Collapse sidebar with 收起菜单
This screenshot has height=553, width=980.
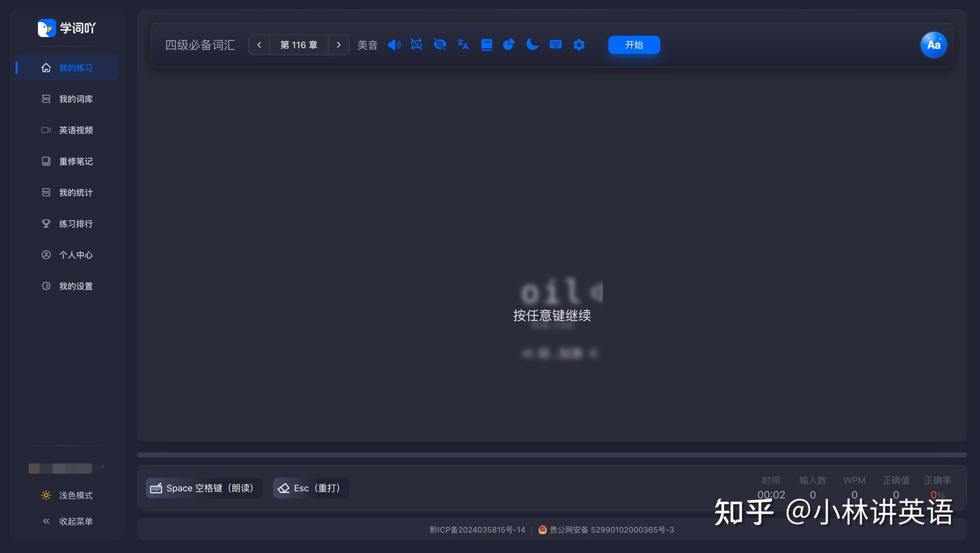pyautogui.click(x=67, y=521)
